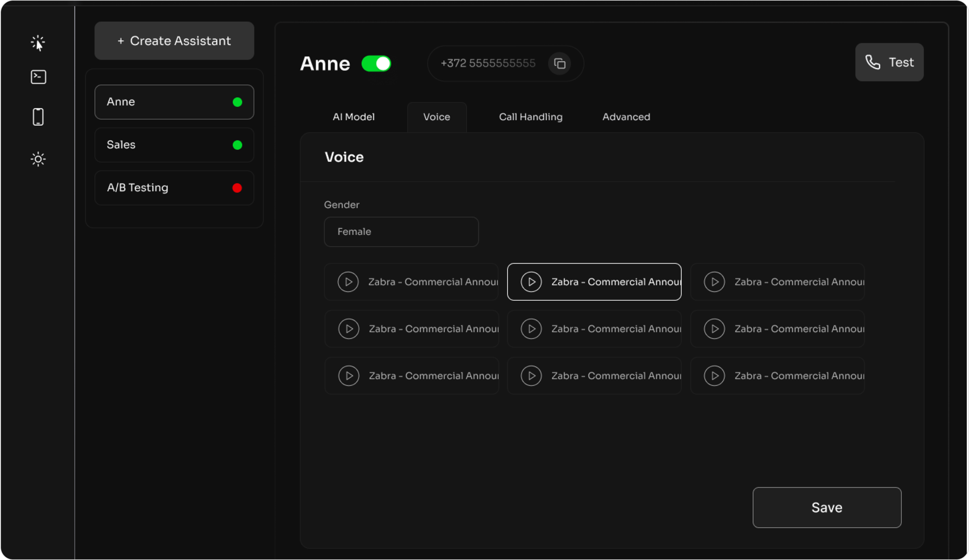Click the green status indicator beside Sales
Viewport: 969px width, 560px height.
point(237,145)
